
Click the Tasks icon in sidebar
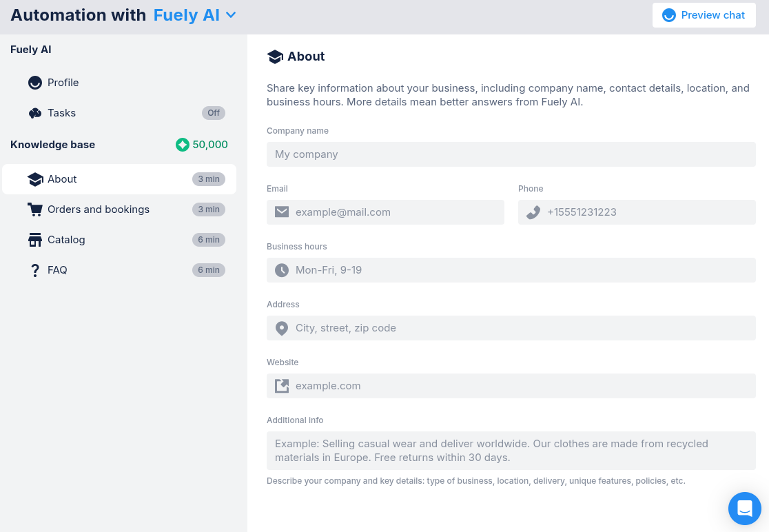click(35, 113)
